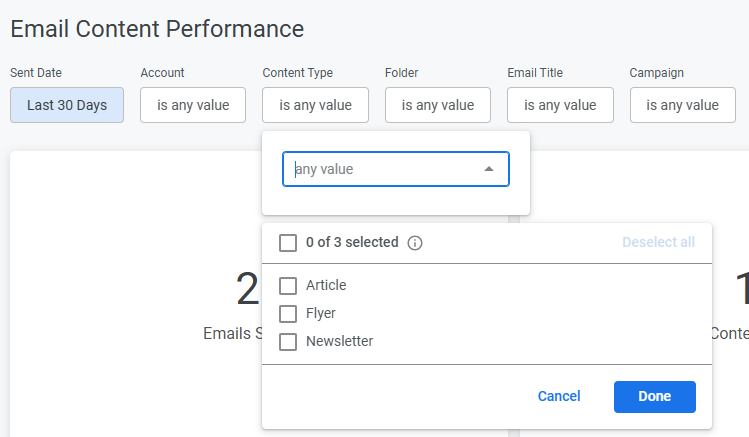
Task: Open the Campaign 'is any value' filter
Action: tap(683, 105)
